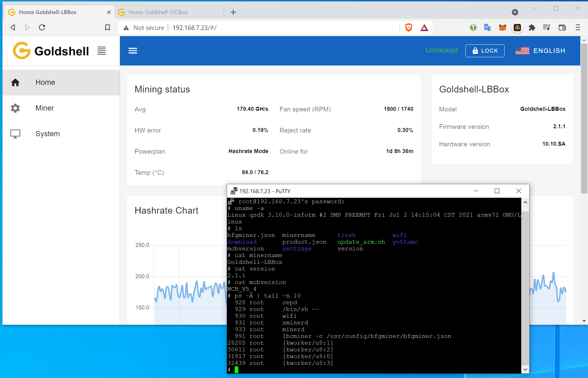Click the firmware version 2.1.1 value
This screenshot has width=588, height=378.
[559, 126]
